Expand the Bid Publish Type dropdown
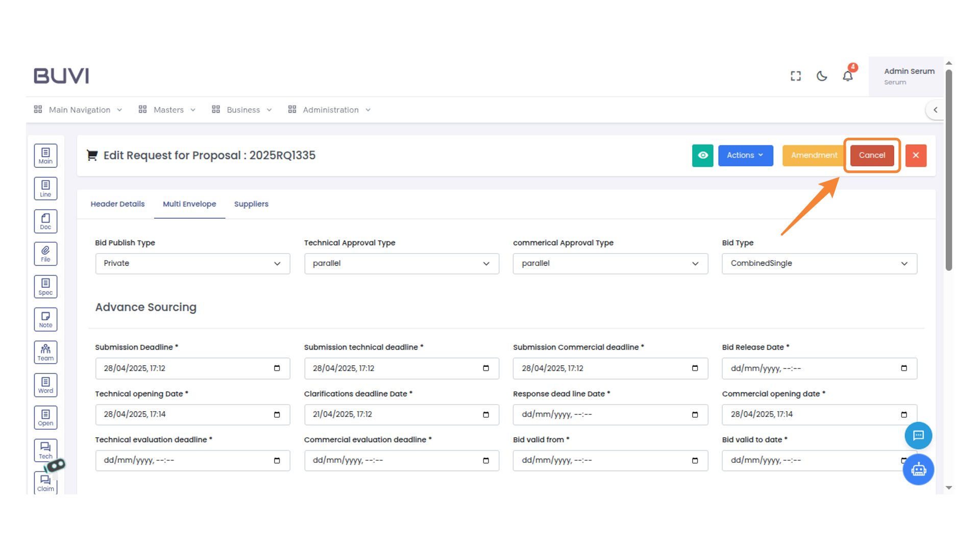 192,264
